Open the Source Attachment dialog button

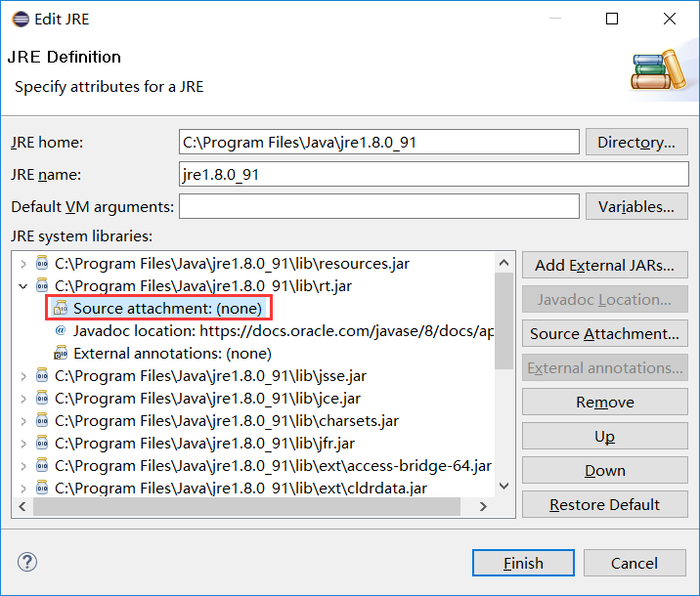604,334
